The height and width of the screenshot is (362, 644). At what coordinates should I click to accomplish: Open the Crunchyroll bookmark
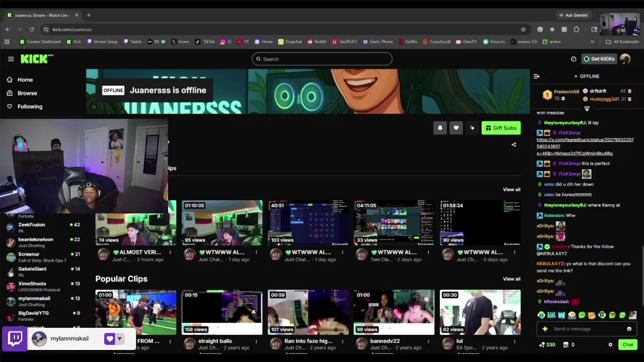pyautogui.click(x=436, y=42)
